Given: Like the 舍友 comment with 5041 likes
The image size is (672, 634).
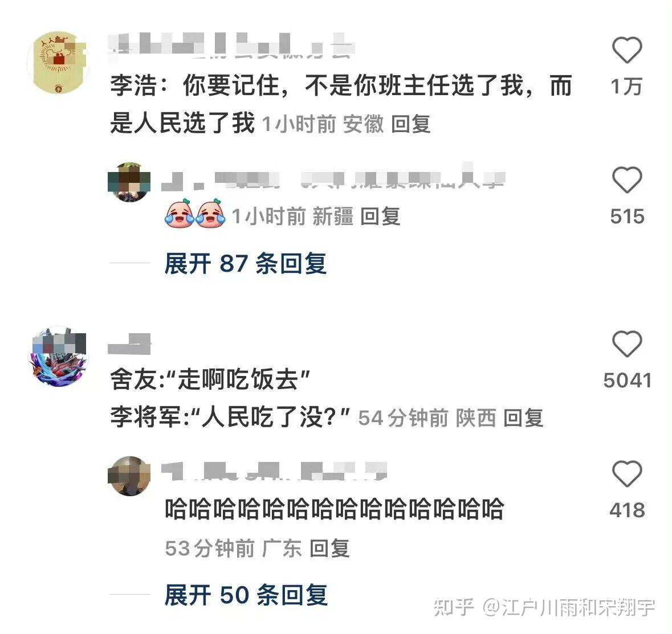Looking at the screenshot, I should tap(626, 343).
